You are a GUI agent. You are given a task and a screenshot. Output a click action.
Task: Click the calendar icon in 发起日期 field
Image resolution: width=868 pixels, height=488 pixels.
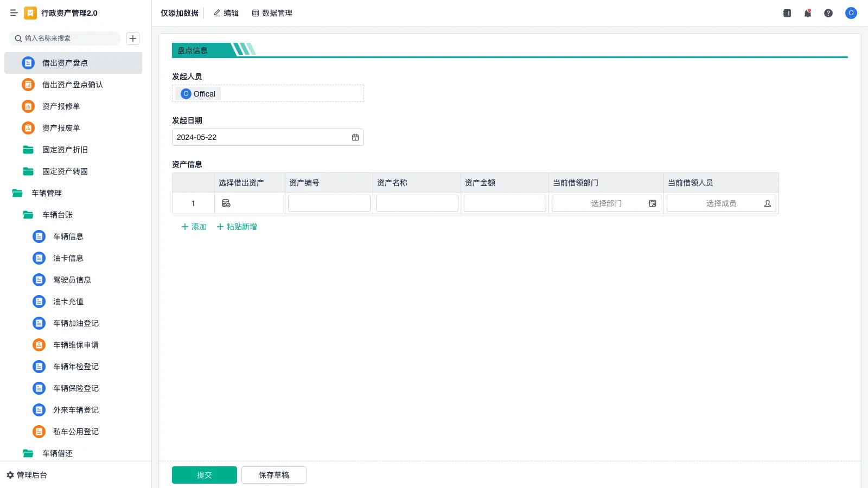pos(355,137)
